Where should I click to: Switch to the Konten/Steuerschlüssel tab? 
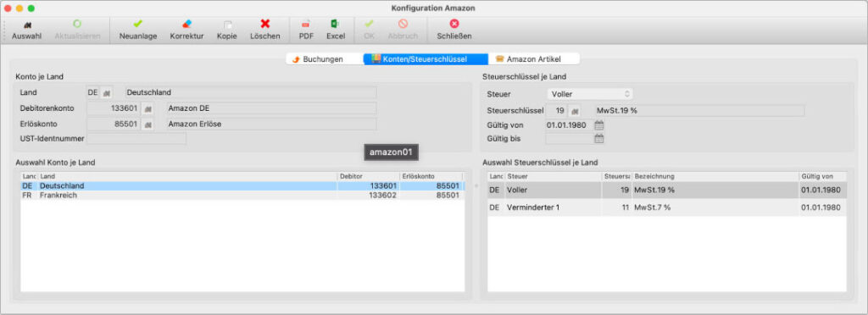[x=426, y=59]
